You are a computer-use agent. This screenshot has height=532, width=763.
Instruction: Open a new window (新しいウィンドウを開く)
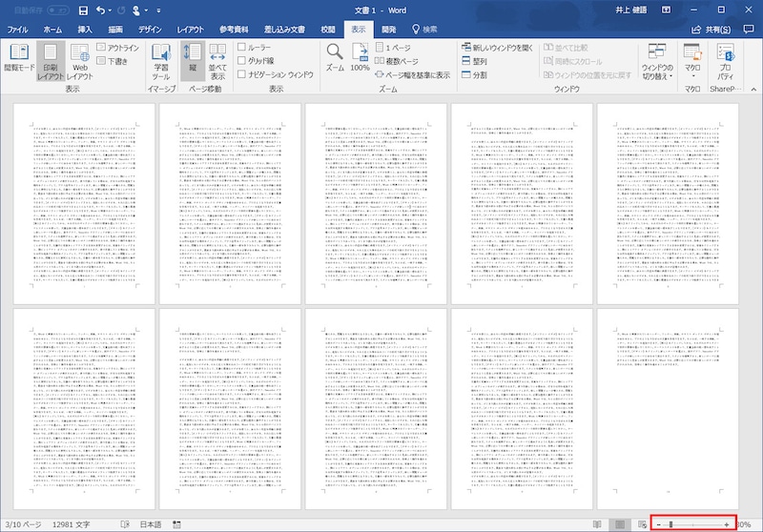coord(492,46)
